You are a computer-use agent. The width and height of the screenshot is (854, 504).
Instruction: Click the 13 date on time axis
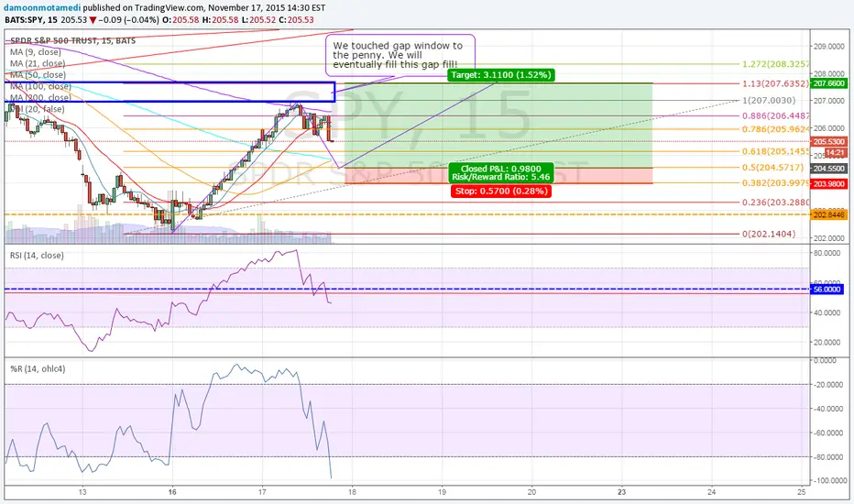(82, 492)
